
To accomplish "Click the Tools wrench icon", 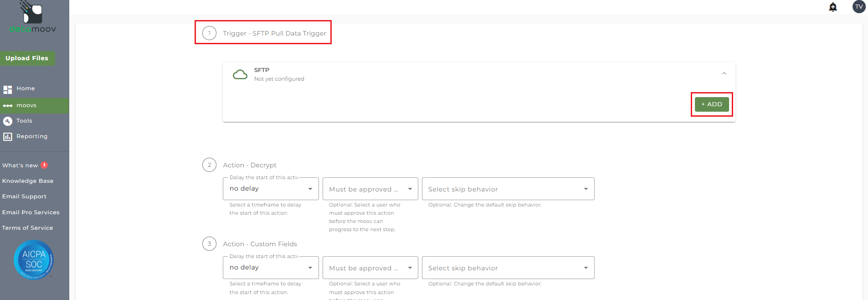I will click(x=8, y=121).
